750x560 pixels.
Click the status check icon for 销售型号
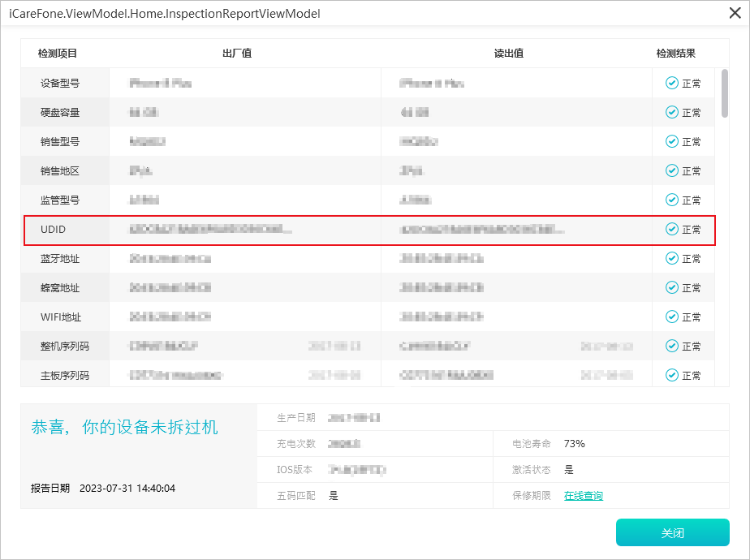(671, 142)
